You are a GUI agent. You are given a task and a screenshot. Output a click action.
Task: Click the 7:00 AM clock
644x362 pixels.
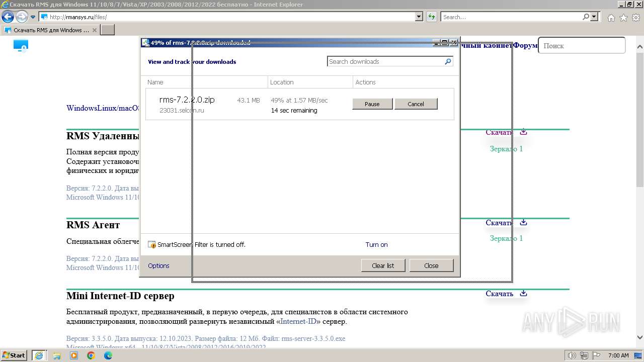618,355
